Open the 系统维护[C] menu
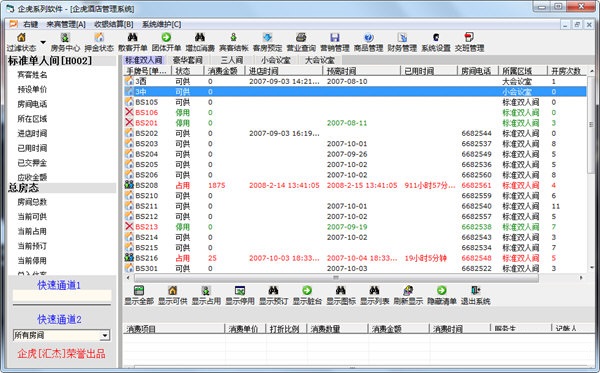 161,24
